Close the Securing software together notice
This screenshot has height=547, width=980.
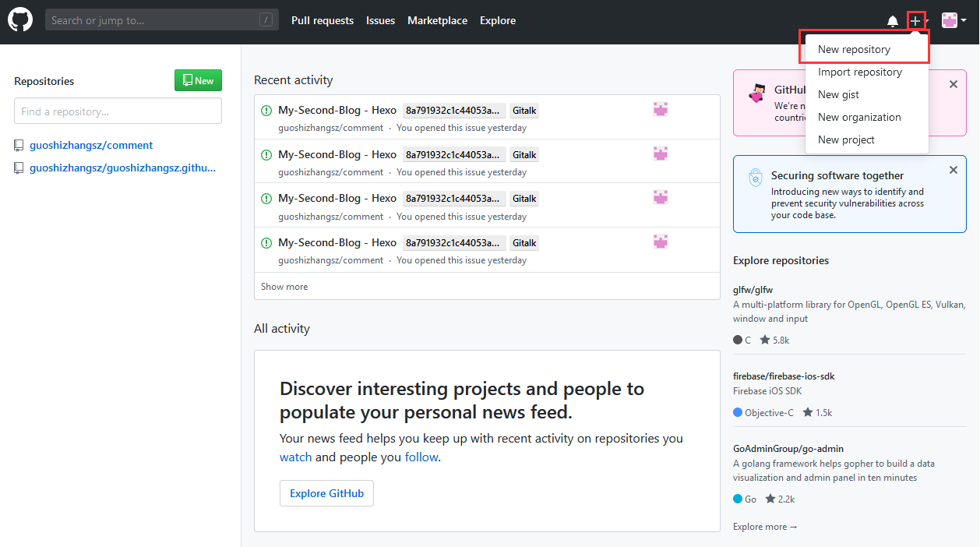coord(954,170)
